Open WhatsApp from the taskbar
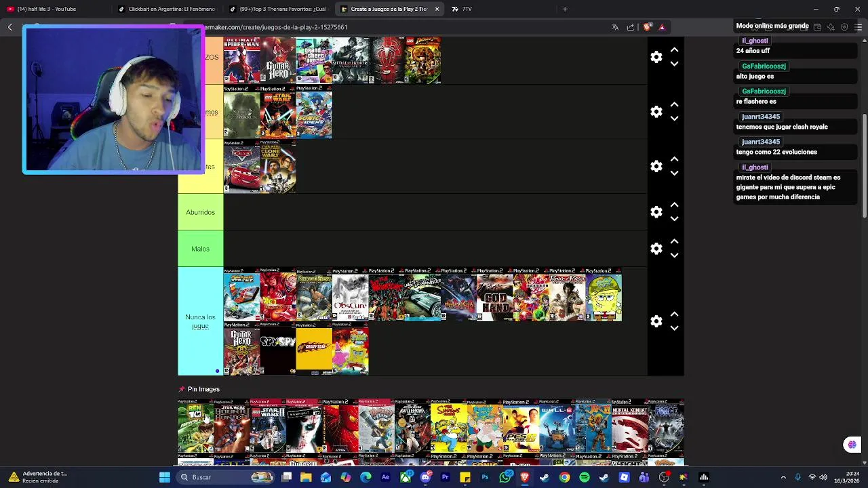 pyautogui.click(x=505, y=477)
